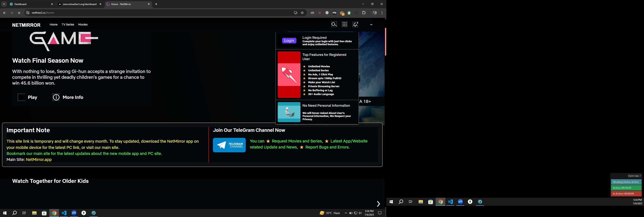Open notifications bell with 3 badge
Viewport: 644px width, 217px height.
355,24
